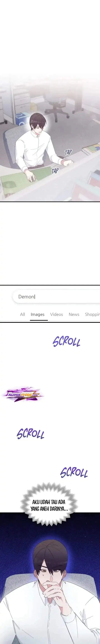Image resolution: width=100 pixels, height=644 pixels.
Task: Click the upper TAP sound effect
Action: (x=68, y=152)
